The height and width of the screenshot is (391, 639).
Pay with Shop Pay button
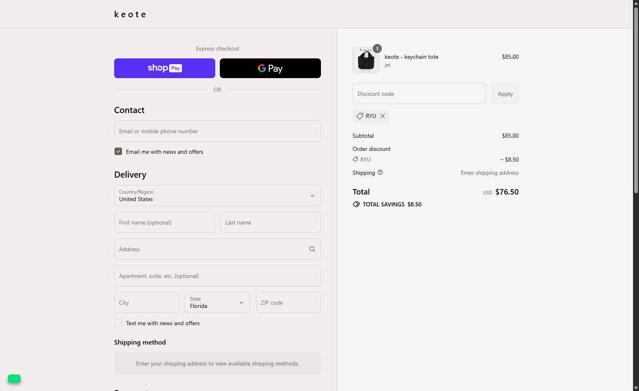point(165,68)
